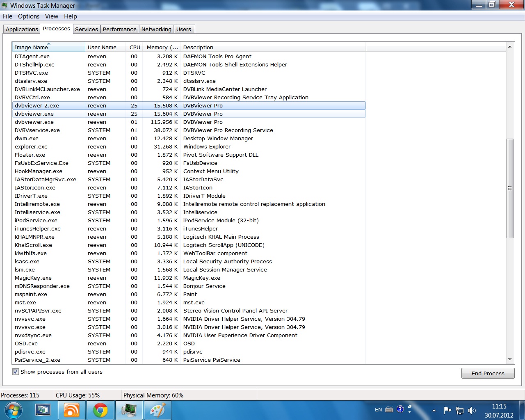
Task: Click the vertical scrollbar thumb in process list
Action: coord(510,188)
